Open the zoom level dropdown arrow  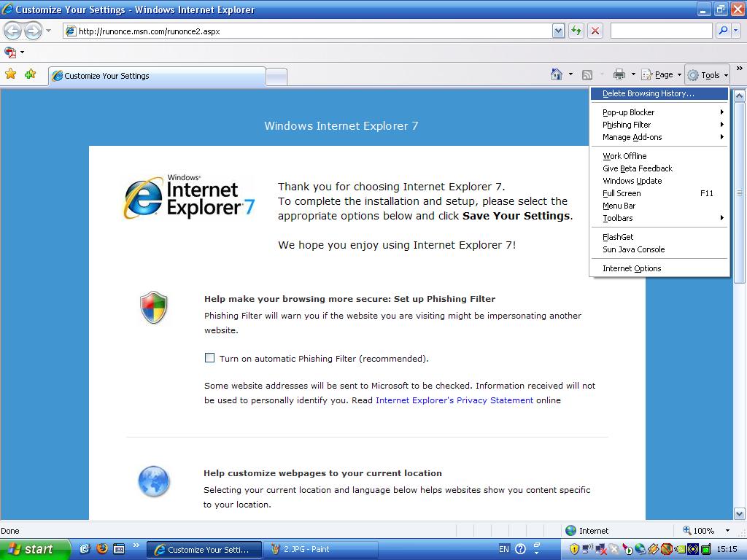(727, 531)
